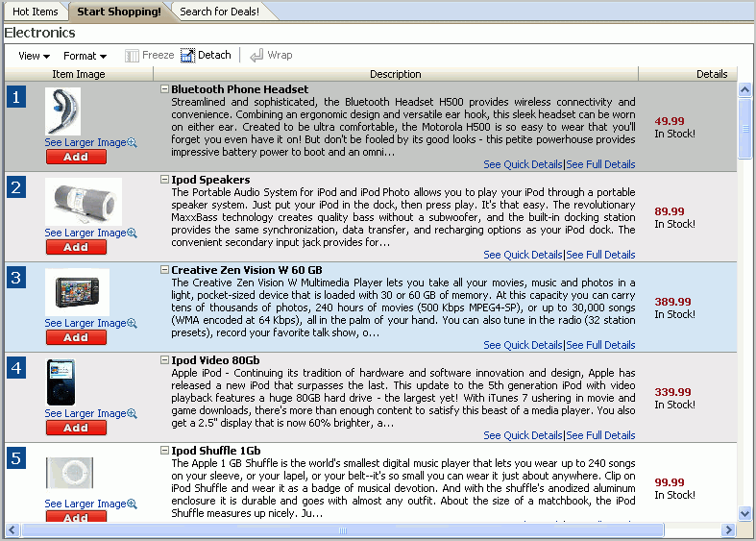See Quick Details for Creative Zen Vision
This screenshot has width=756, height=541.
(524, 345)
